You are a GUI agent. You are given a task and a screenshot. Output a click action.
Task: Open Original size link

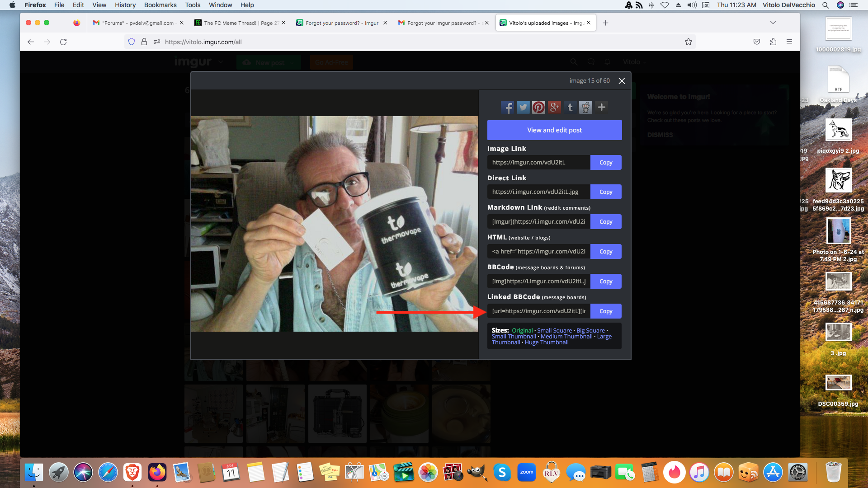[522, 330]
